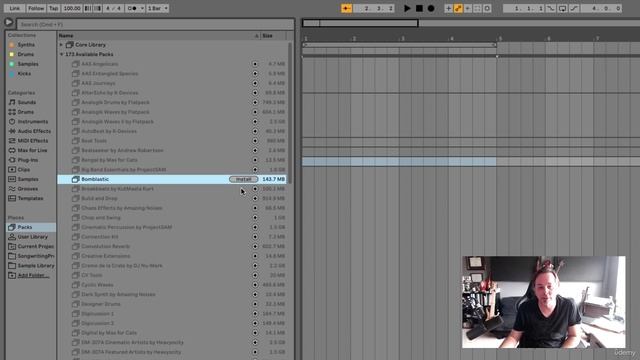
Task: Open the Samples category under Categories
Action: pyautogui.click(x=28, y=179)
